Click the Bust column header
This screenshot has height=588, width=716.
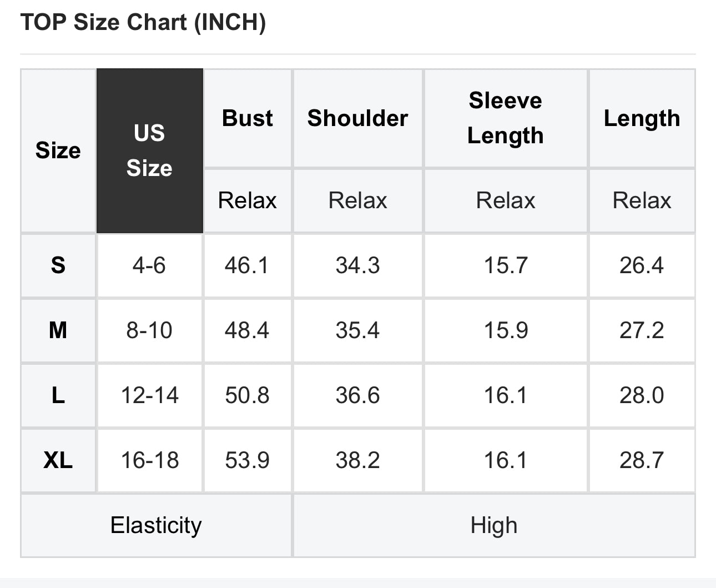[248, 118]
